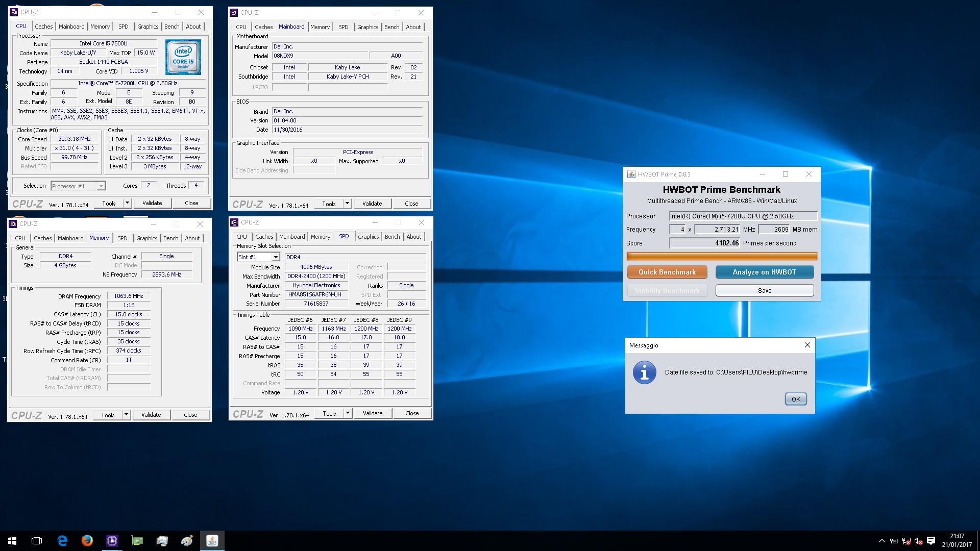980x551 pixels.
Task: Open Graphics tab in the Mainboard window
Action: pyautogui.click(x=368, y=27)
